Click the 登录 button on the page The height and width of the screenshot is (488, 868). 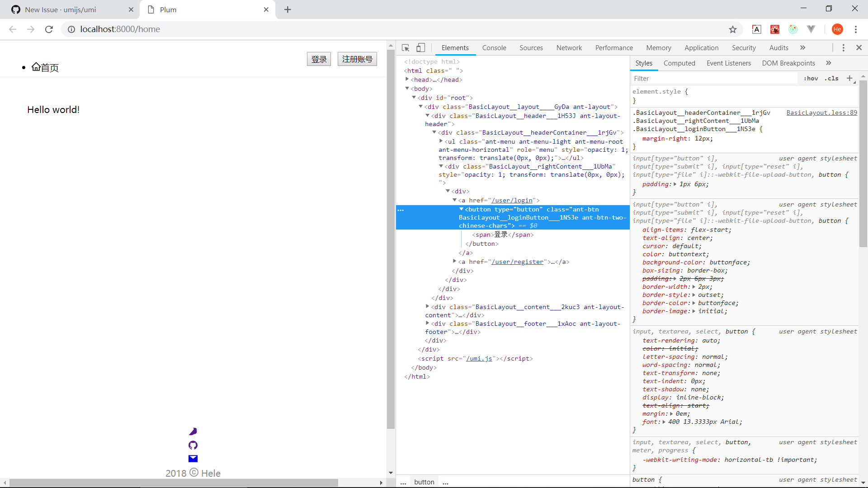(319, 59)
